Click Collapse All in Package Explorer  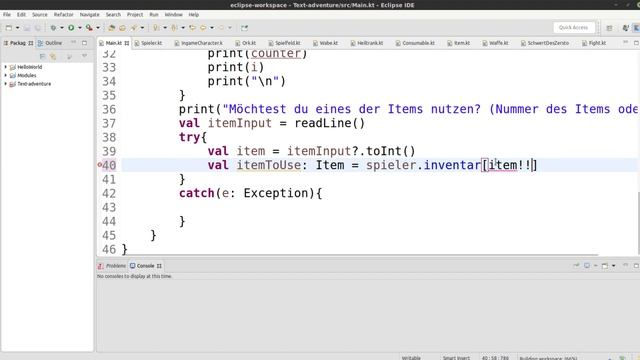point(42,56)
